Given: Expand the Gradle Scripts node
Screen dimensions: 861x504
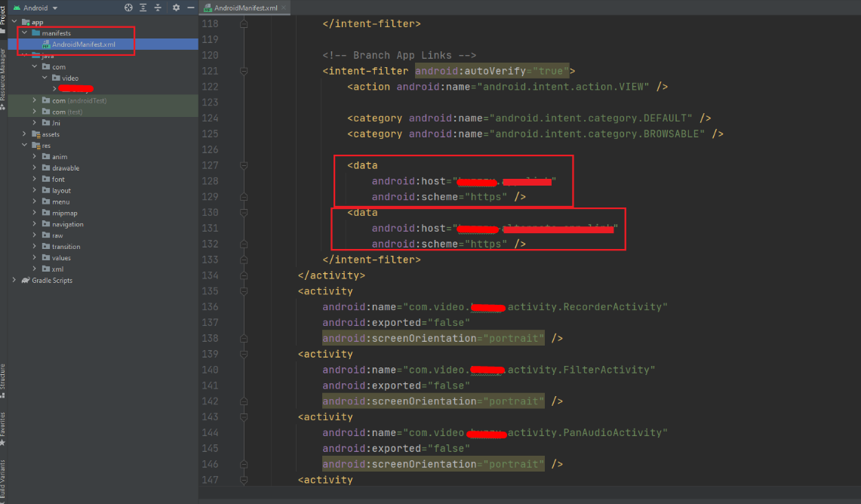Looking at the screenshot, I should click(14, 281).
